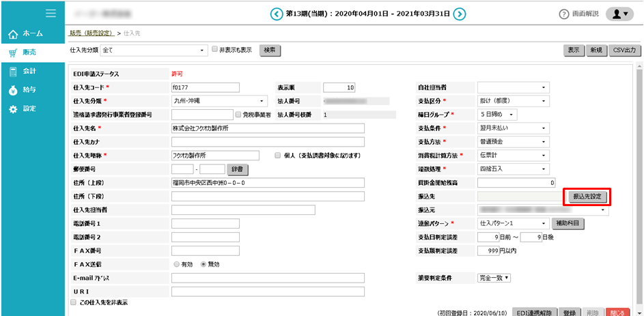Check the 免税事業者 checkbox
This screenshot has height=316, width=644.
coord(238,115)
